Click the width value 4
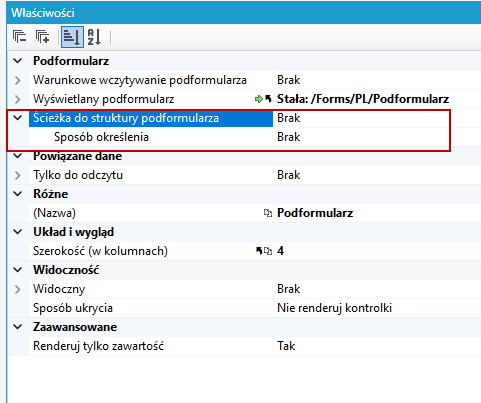Screen dimensions: 481x403 click(x=281, y=251)
